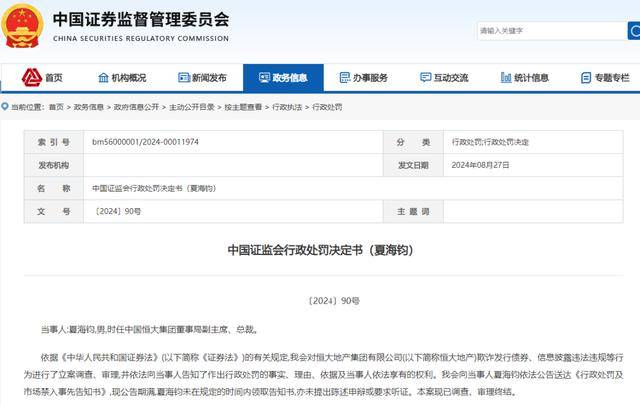The width and height of the screenshot is (640, 405).
Task: Open the 办事服务 navigation tab
Action: coord(364,78)
